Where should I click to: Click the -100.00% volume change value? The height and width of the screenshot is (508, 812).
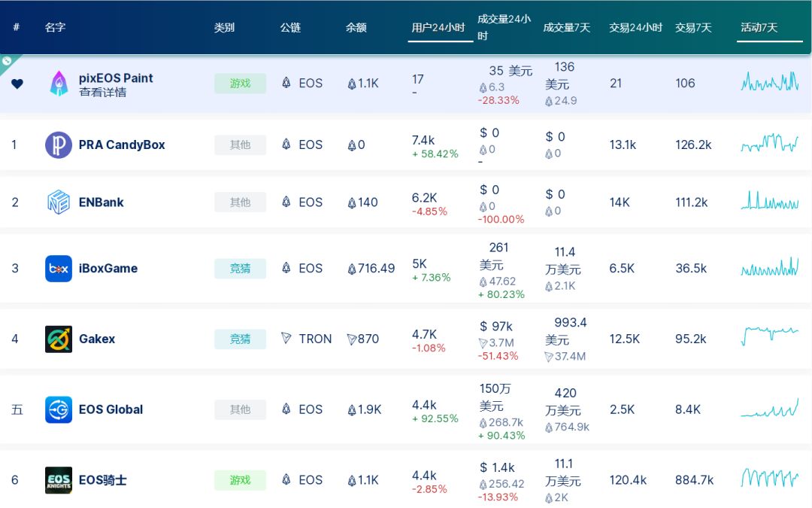tap(501, 219)
